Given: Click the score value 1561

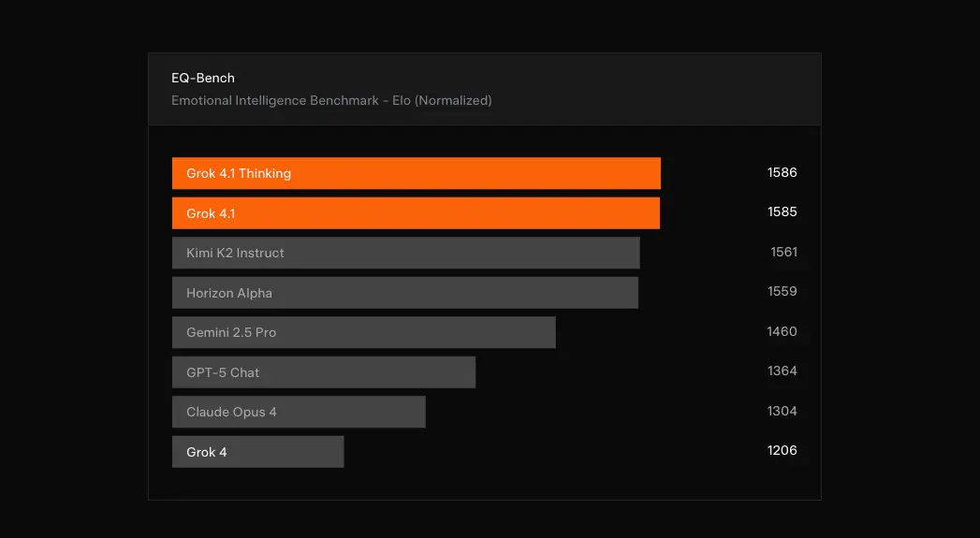Looking at the screenshot, I should (x=783, y=252).
